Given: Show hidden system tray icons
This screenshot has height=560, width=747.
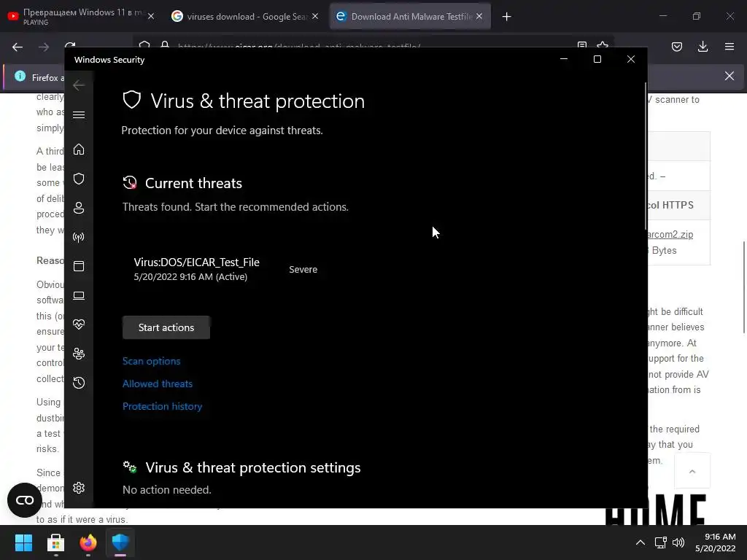Looking at the screenshot, I should coord(640,542).
